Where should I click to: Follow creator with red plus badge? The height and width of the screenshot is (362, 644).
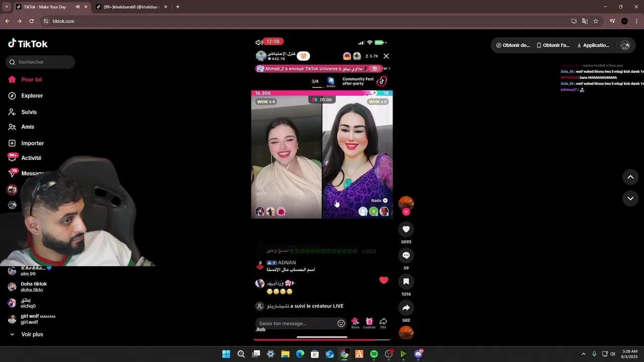tap(406, 212)
